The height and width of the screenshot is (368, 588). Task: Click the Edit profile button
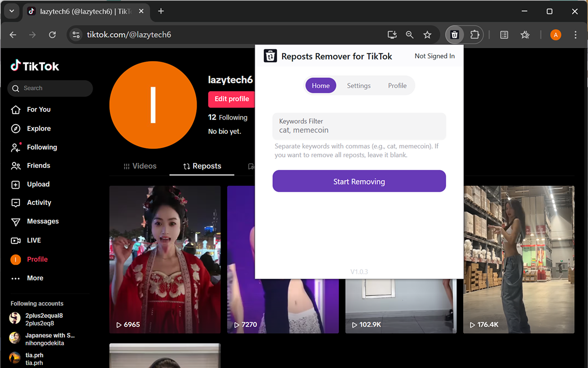232,99
